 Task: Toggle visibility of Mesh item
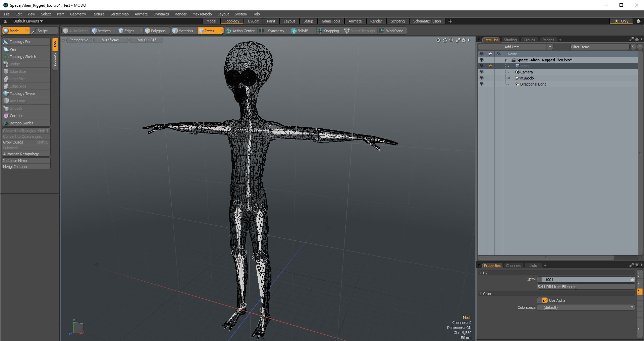click(x=481, y=66)
